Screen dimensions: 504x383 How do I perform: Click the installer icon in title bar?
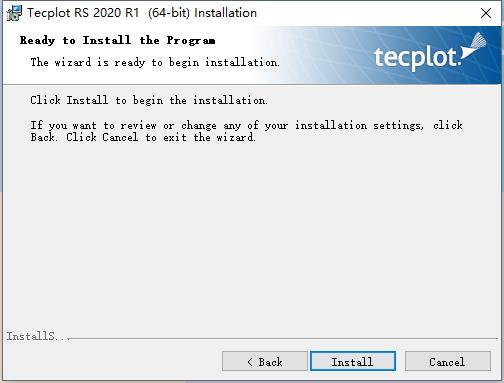(x=14, y=13)
